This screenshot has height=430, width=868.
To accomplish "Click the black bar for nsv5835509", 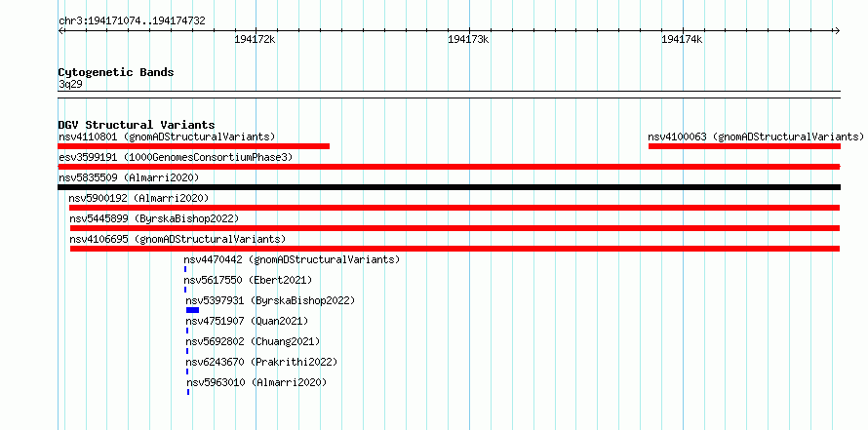I will coord(450,187).
